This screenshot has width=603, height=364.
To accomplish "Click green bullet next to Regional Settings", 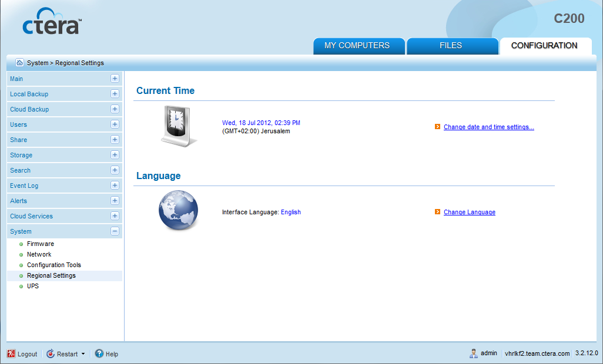I will pyautogui.click(x=21, y=276).
